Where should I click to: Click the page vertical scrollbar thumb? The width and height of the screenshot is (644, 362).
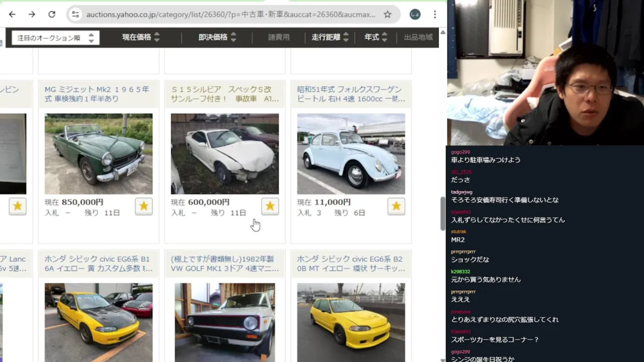click(x=443, y=214)
